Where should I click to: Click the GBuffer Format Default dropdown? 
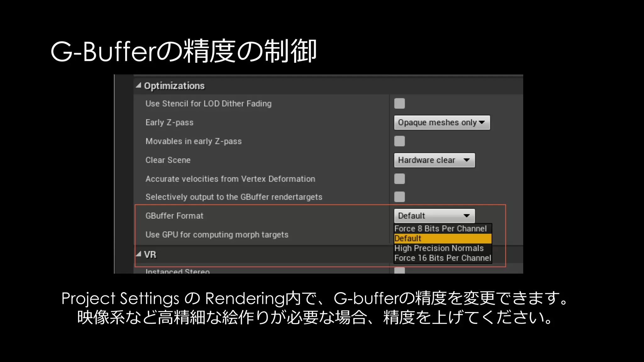point(434,216)
